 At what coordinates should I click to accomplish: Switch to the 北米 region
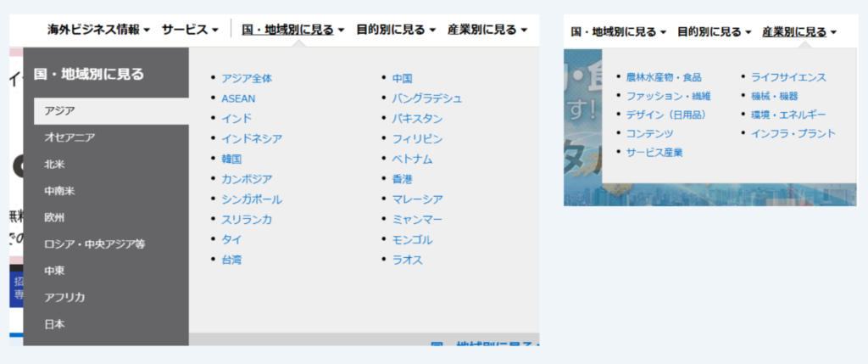click(54, 165)
